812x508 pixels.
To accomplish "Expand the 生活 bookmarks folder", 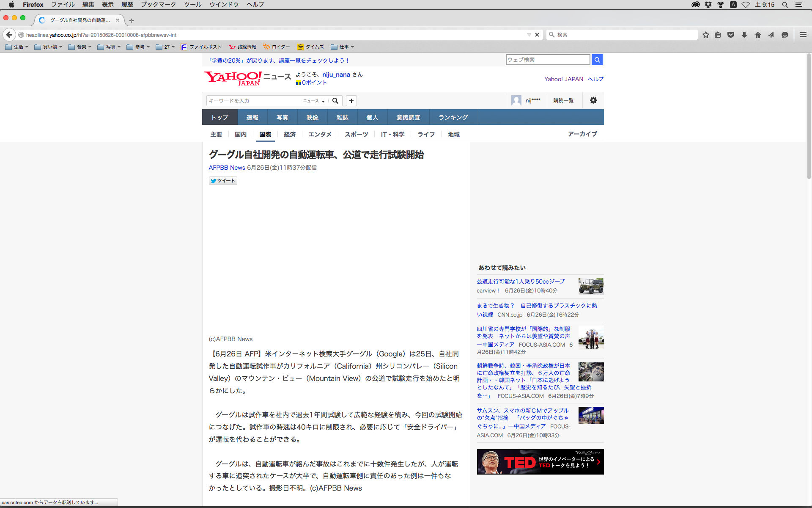I will click(17, 47).
